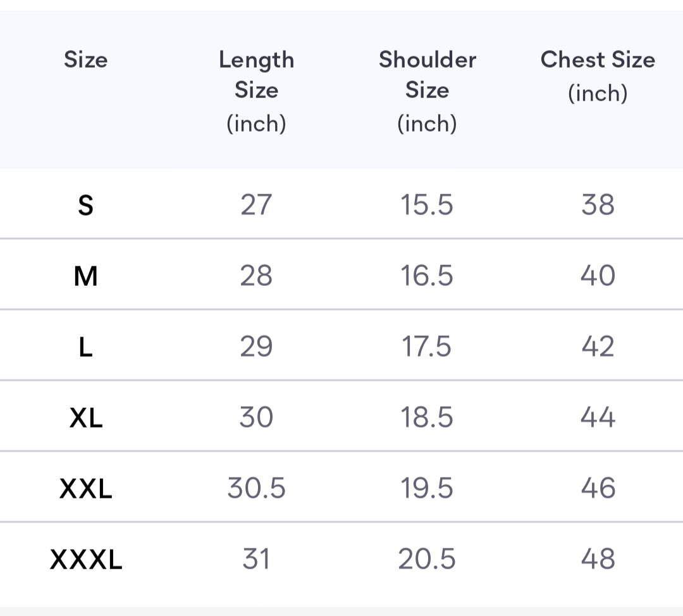Select the S size row label
Screen dimensions: 683x616
[85, 205]
